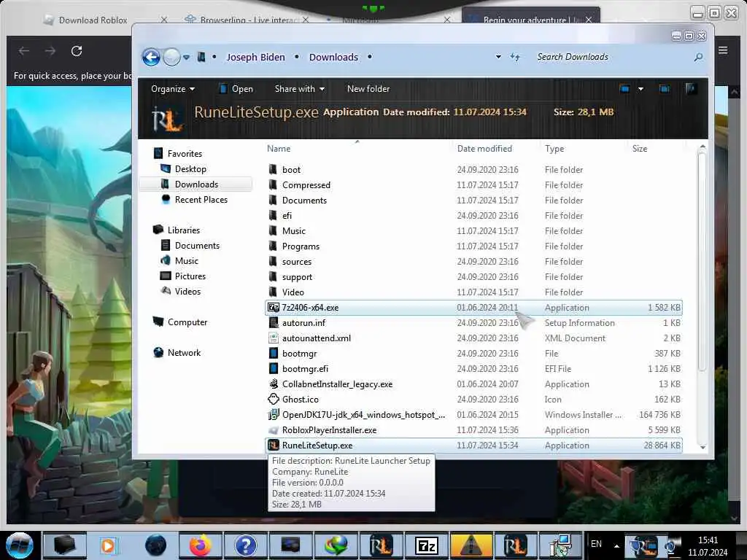Image resolution: width=747 pixels, height=560 pixels.
Task: Open Explorer help icon in toolbar
Action: 691,88
